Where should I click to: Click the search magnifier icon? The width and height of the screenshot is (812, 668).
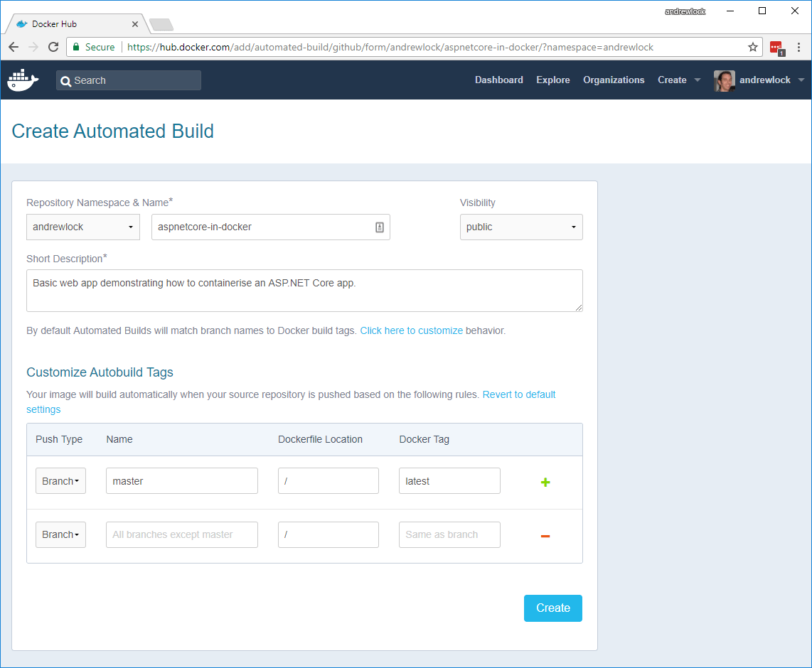point(65,81)
